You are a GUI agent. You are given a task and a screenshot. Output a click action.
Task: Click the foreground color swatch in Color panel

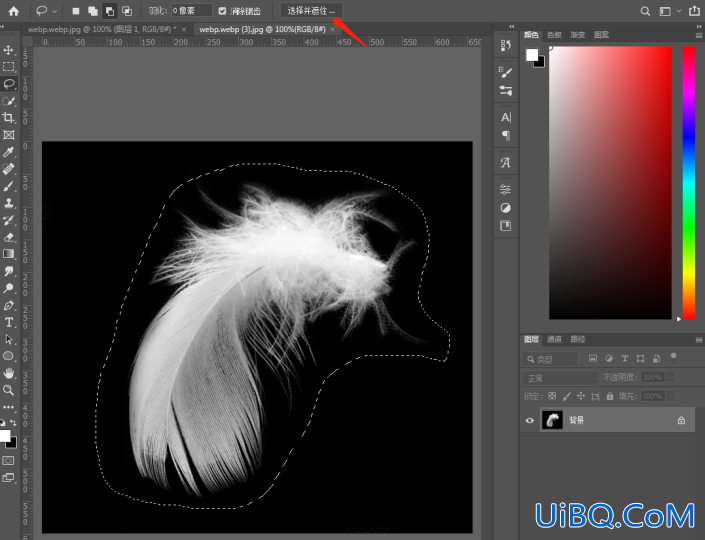(532, 54)
